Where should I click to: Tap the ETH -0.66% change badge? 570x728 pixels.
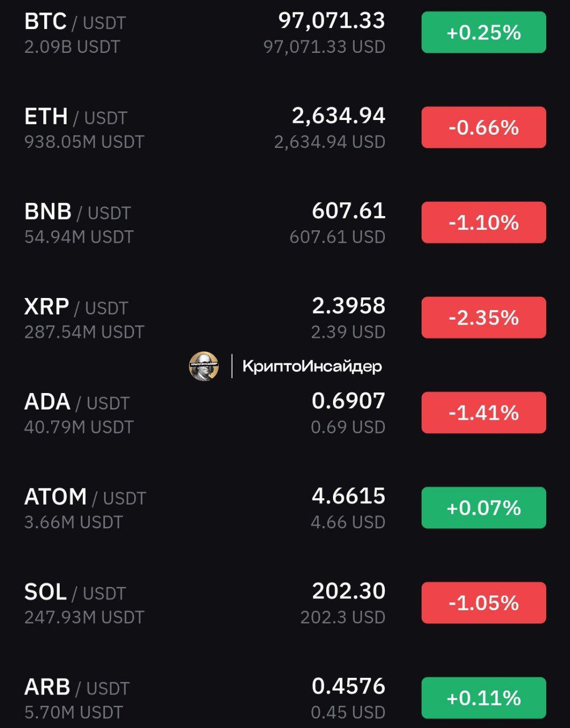point(484,127)
